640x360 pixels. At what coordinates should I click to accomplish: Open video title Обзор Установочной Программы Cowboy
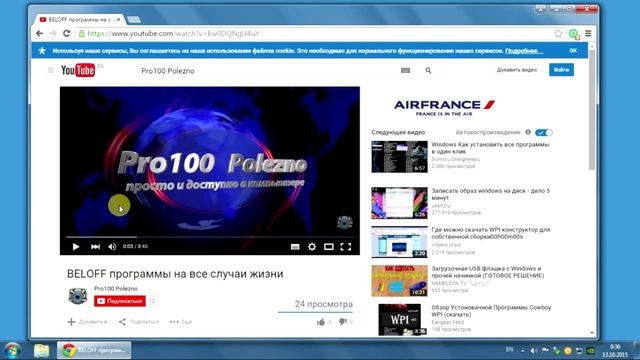click(x=491, y=311)
